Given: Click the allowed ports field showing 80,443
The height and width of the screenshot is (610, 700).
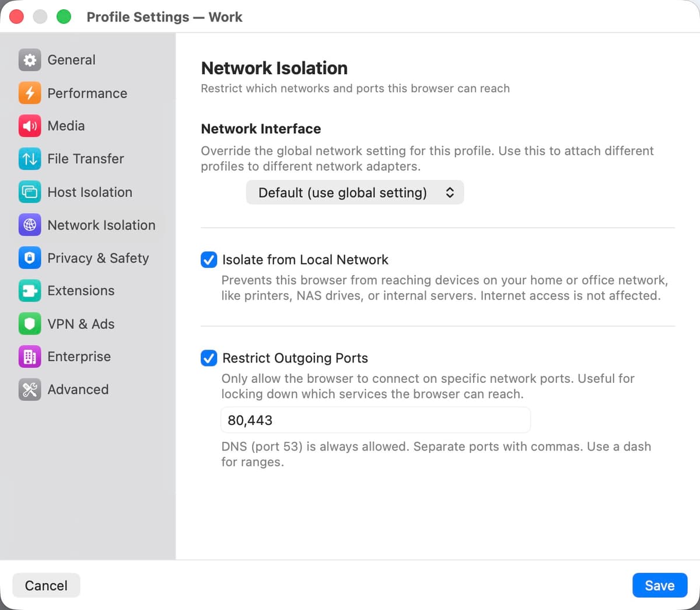Looking at the screenshot, I should coord(376,420).
